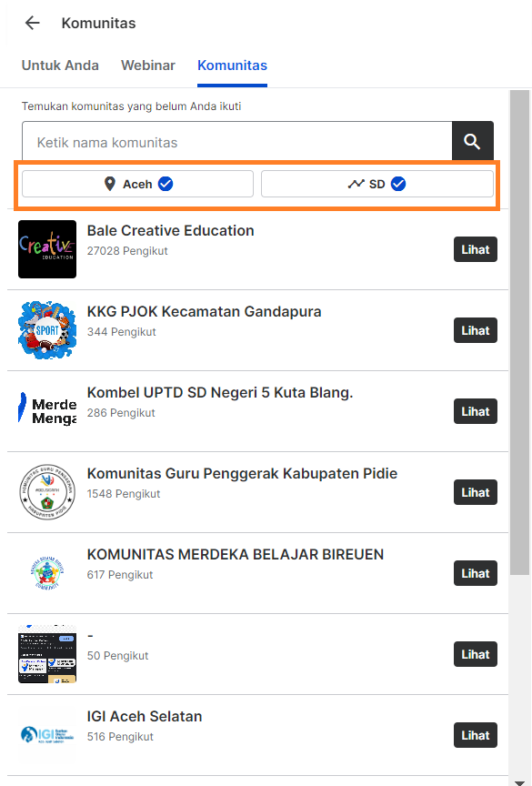Open the SD level filter dropdown

[x=377, y=184]
